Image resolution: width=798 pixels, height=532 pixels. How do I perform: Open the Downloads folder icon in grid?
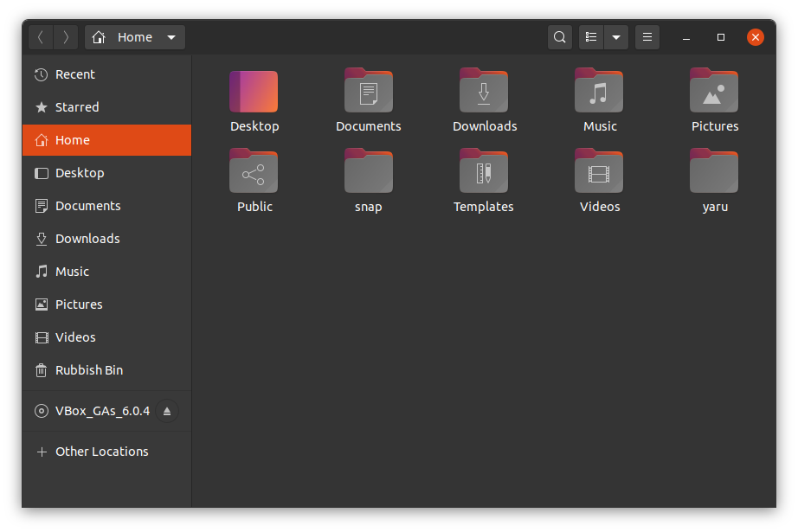(484, 90)
